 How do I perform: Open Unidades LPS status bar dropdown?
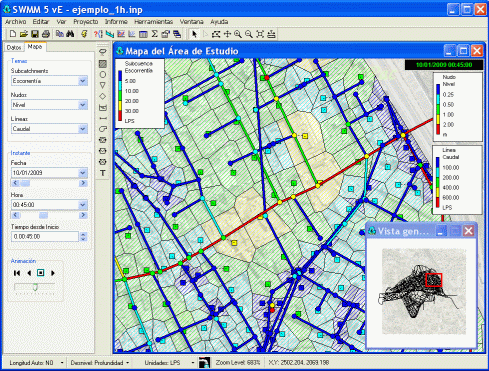(x=193, y=363)
